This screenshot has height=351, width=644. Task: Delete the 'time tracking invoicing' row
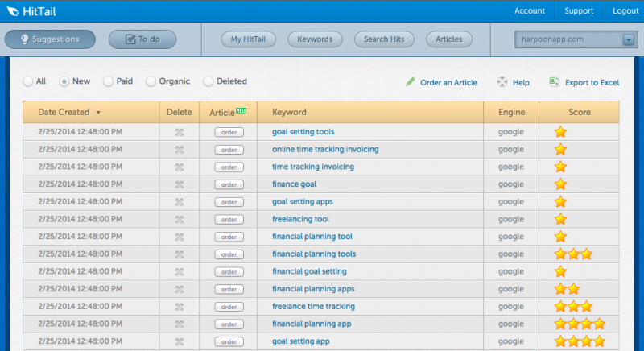pos(179,167)
